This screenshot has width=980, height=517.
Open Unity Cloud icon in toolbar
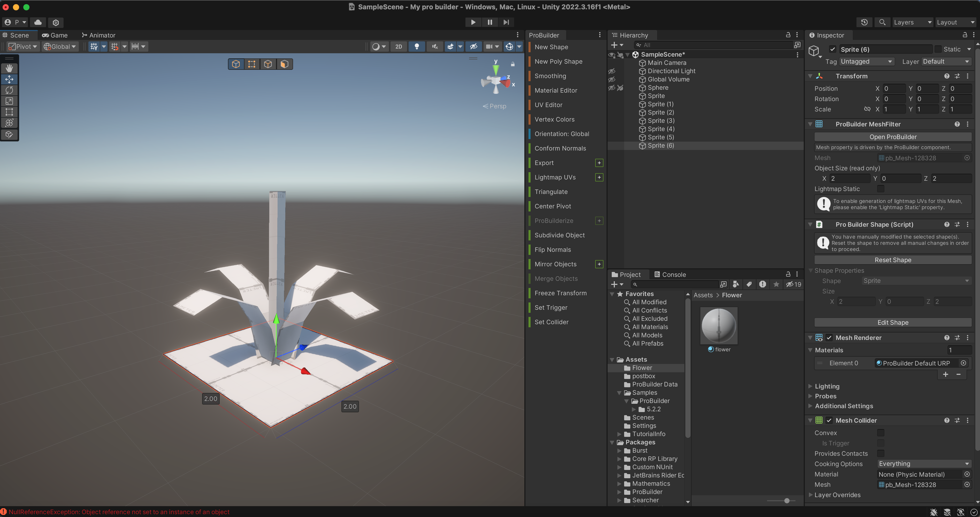pos(38,22)
